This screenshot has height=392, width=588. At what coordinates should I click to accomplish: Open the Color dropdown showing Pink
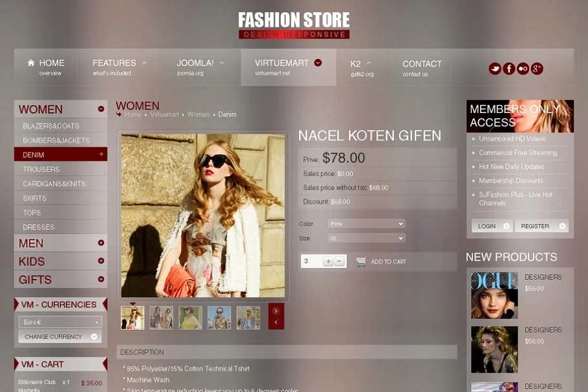tap(366, 224)
